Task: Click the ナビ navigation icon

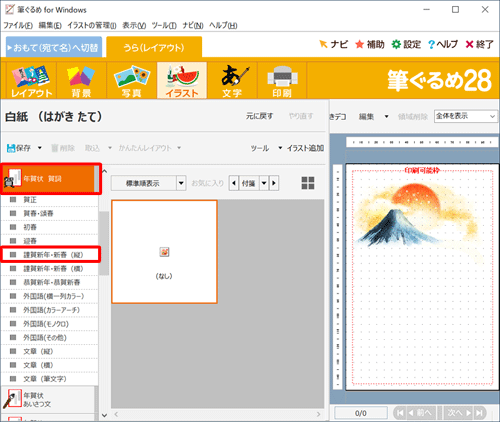Action: click(x=333, y=44)
